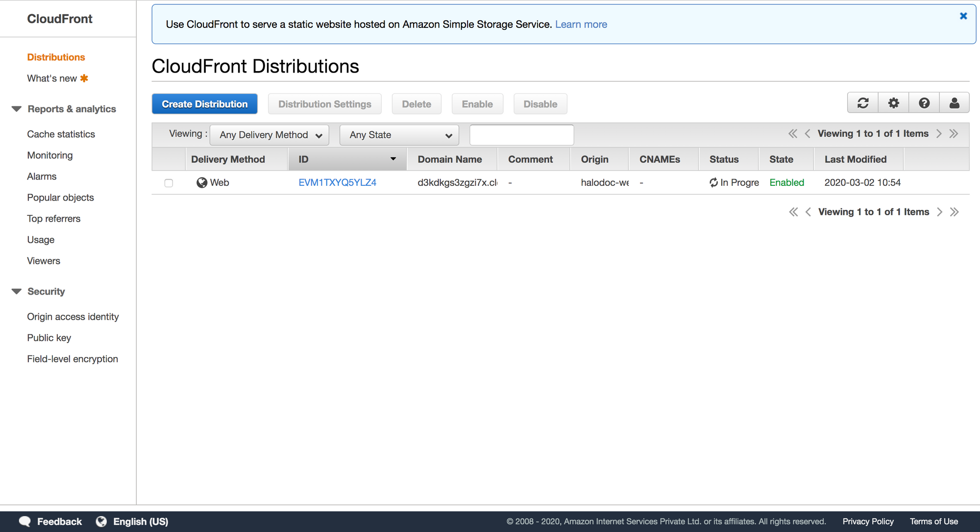The height and width of the screenshot is (532, 980).
Task: Sort by ID column arrow
Action: pyautogui.click(x=393, y=159)
